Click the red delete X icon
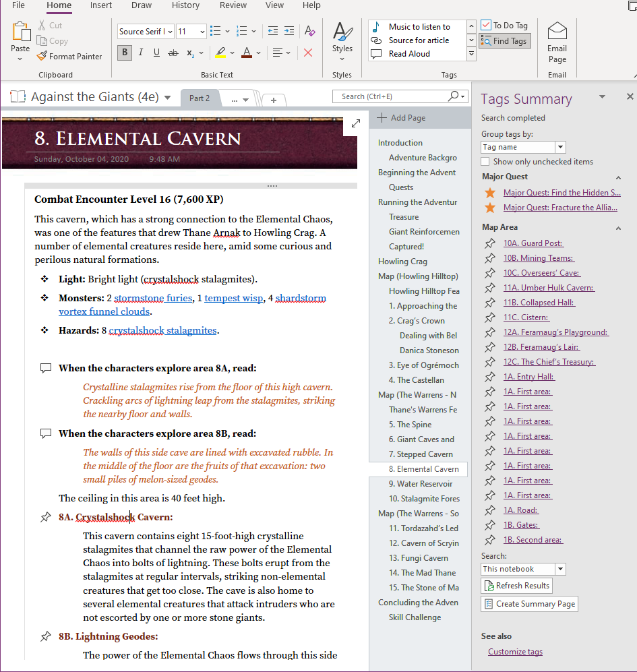This screenshot has height=672, width=637. tap(308, 53)
